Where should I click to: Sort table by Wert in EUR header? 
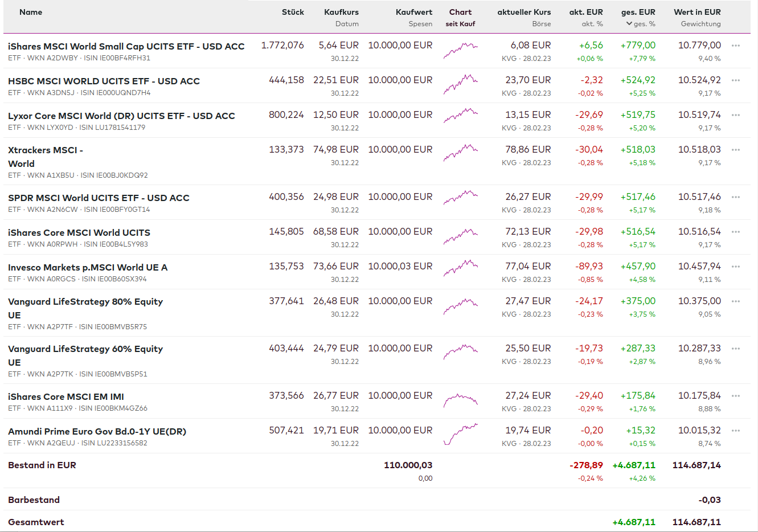tap(697, 12)
